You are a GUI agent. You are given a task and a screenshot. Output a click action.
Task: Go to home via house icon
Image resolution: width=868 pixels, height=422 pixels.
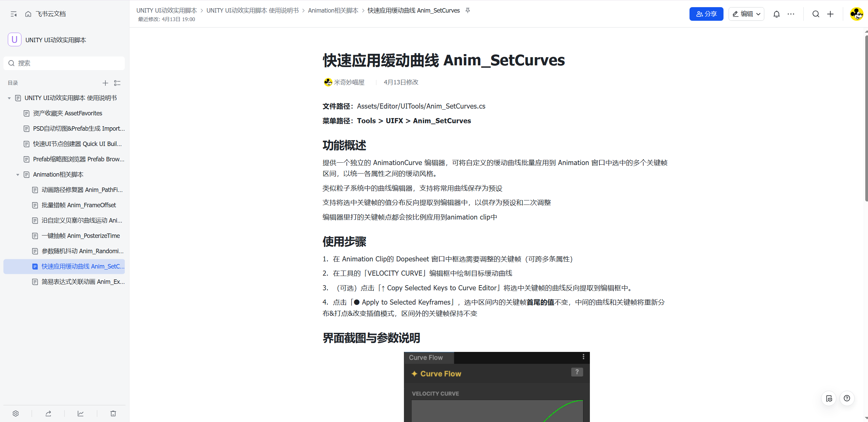(28, 14)
